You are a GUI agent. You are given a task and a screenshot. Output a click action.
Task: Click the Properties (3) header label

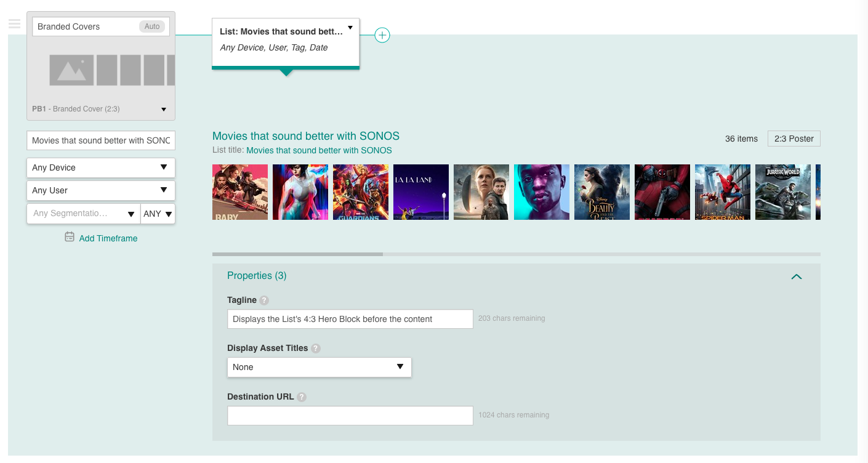point(257,276)
